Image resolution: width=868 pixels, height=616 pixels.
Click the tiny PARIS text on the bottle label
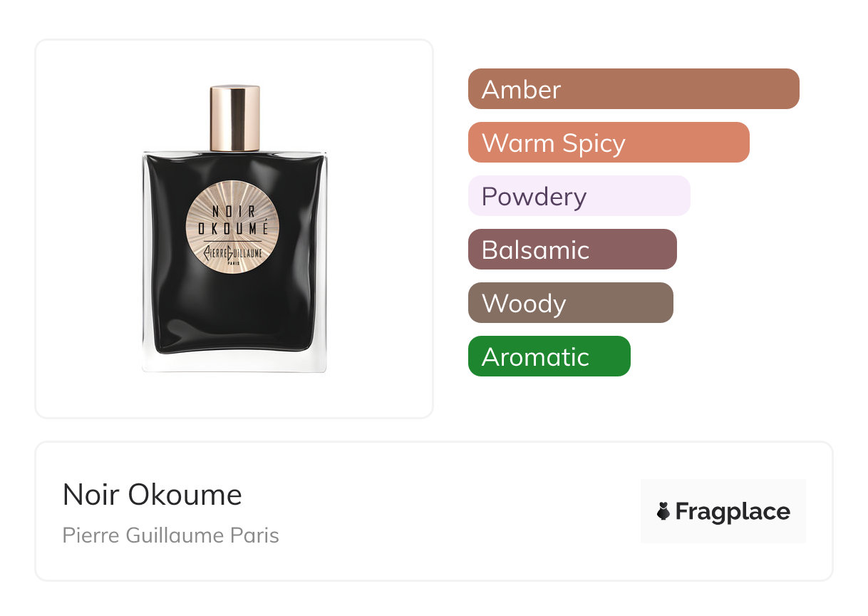point(233,263)
